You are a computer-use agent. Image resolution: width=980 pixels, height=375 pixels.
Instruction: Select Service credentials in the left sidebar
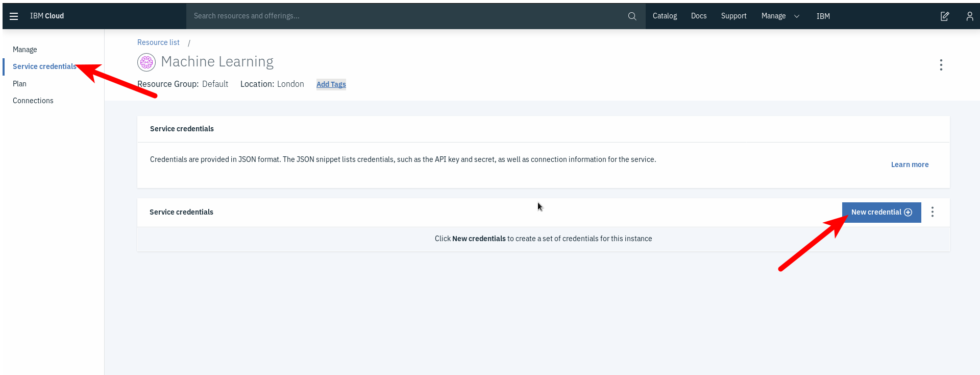tap(44, 66)
